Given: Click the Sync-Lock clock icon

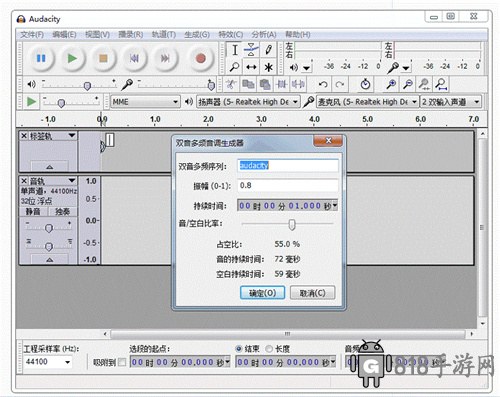Looking at the screenshot, I should click(x=365, y=84).
